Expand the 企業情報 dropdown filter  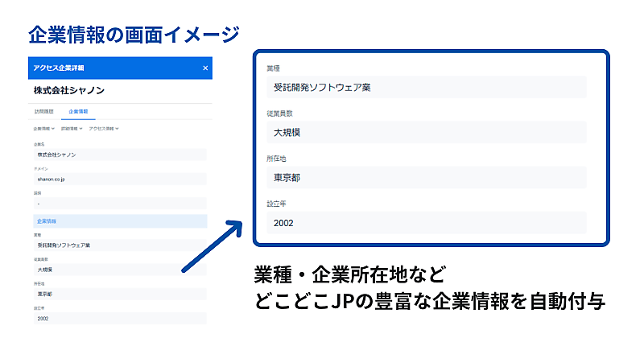pyautogui.click(x=43, y=129)
